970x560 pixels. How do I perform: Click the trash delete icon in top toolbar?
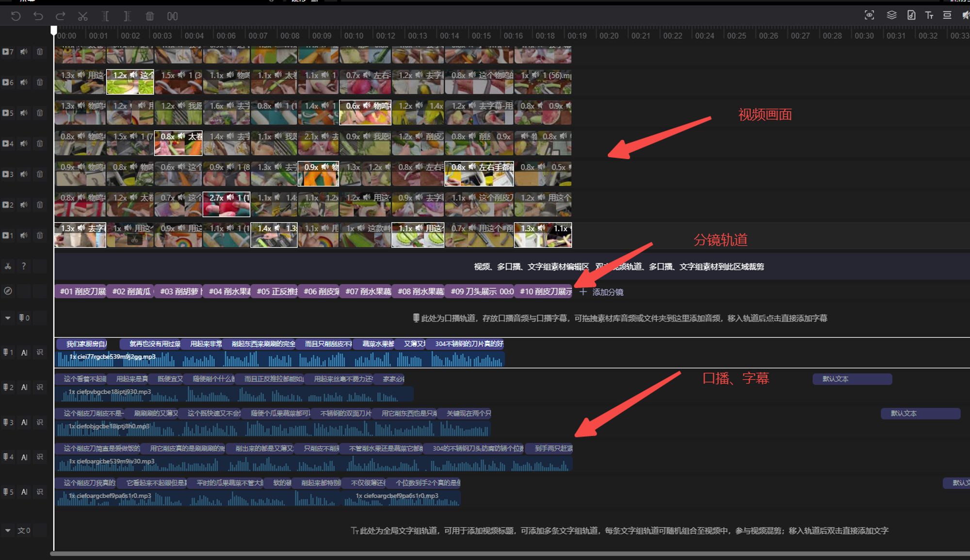pyautogui.click(x=149, y=16)
